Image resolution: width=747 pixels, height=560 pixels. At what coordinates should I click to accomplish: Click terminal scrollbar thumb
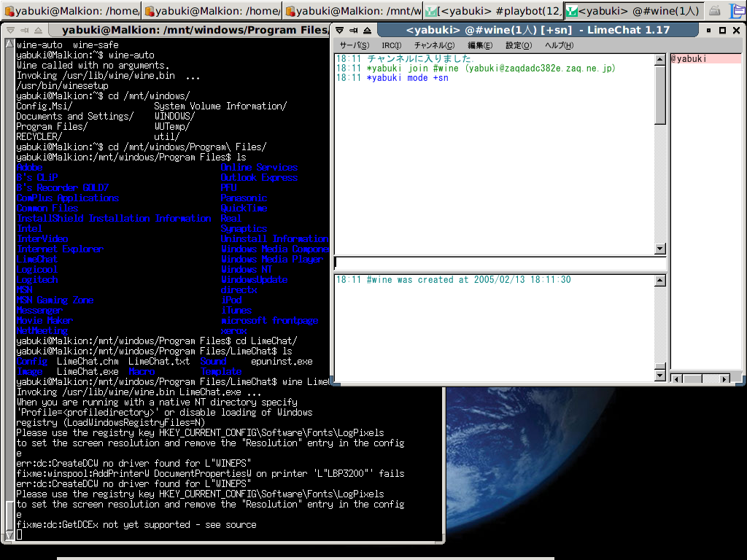(x=9, y=516)
